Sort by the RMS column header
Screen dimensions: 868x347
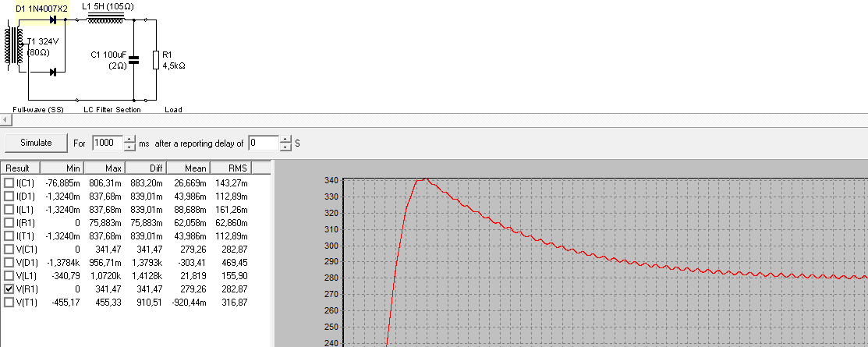[231, 168]
